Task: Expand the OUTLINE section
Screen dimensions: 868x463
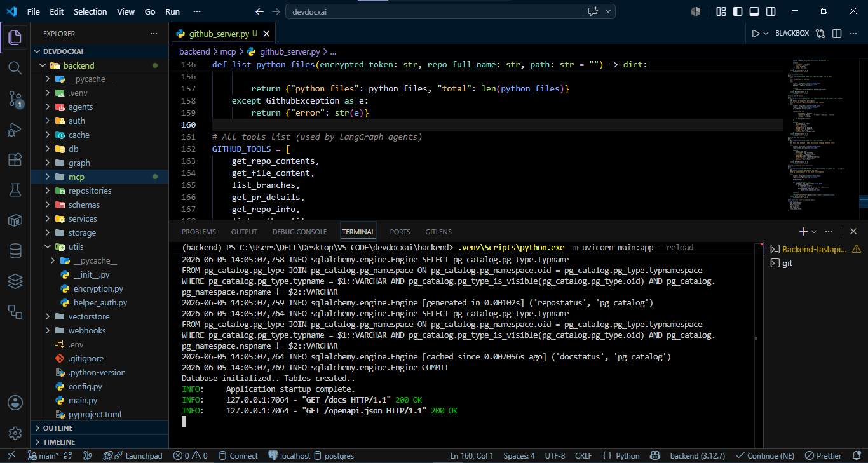Action: click(100, 428)
